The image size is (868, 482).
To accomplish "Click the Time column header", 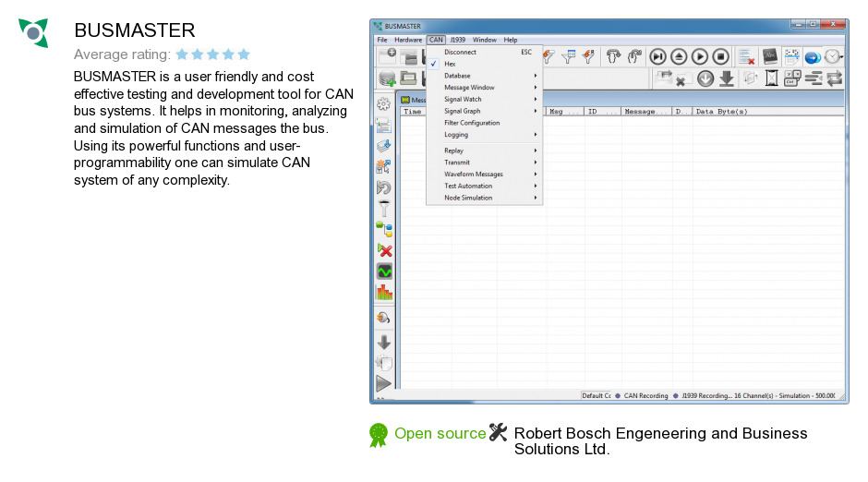I will tap(413, 111).
